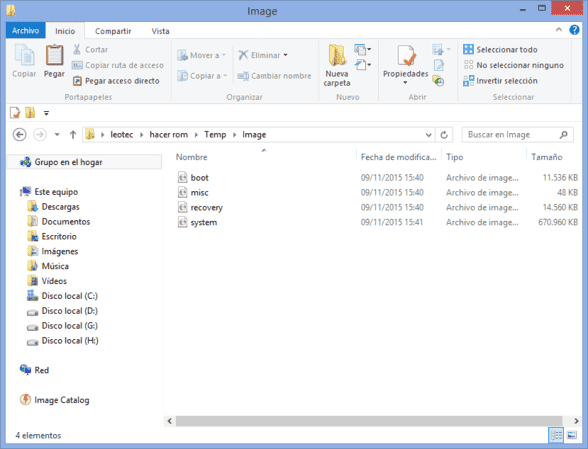The height and width of the screenshot is (449, 588).
Task: Open Música in navigation pane
Action: [x=48, y=266]
